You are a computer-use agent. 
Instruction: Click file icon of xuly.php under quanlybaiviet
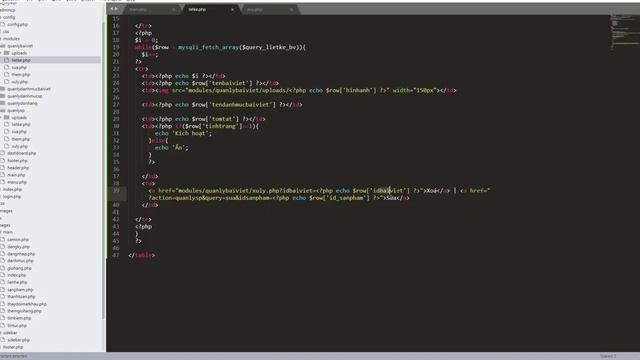6,82
